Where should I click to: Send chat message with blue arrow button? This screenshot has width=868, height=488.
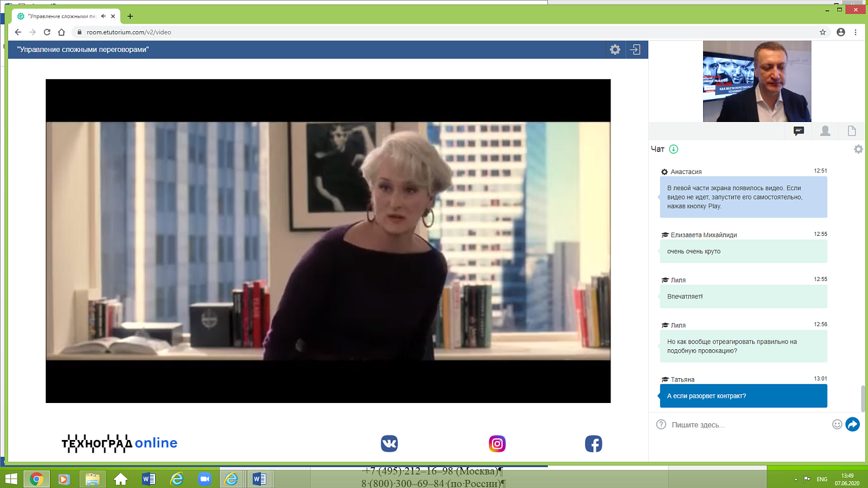pos(852,424)
